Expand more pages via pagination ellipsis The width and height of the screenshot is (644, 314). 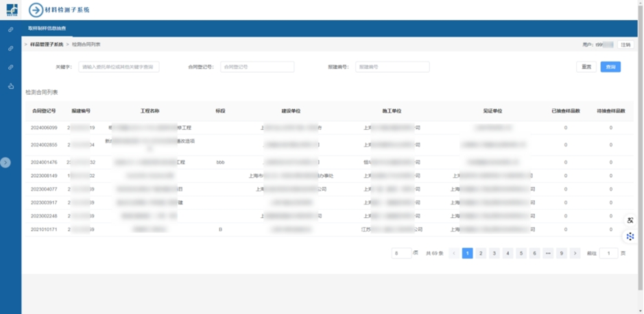[x=548, y=253]
